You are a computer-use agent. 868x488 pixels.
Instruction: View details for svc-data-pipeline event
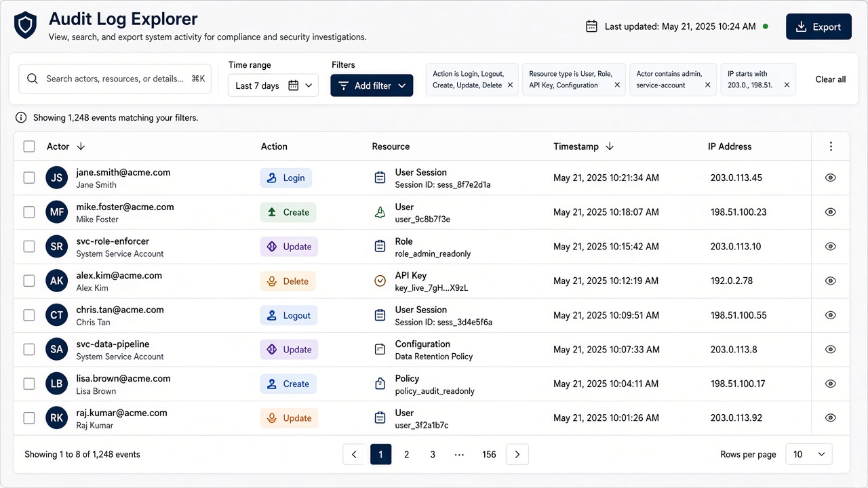[830, 349]
